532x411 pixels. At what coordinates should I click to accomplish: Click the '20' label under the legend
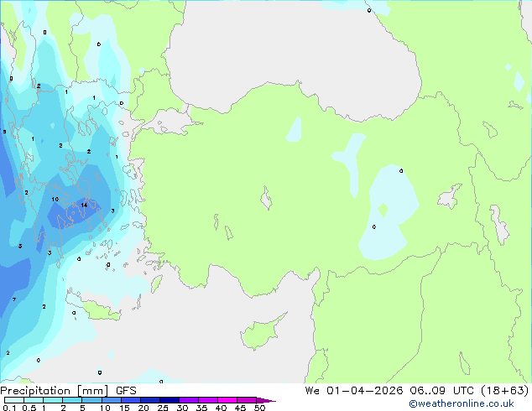[143, 408]
